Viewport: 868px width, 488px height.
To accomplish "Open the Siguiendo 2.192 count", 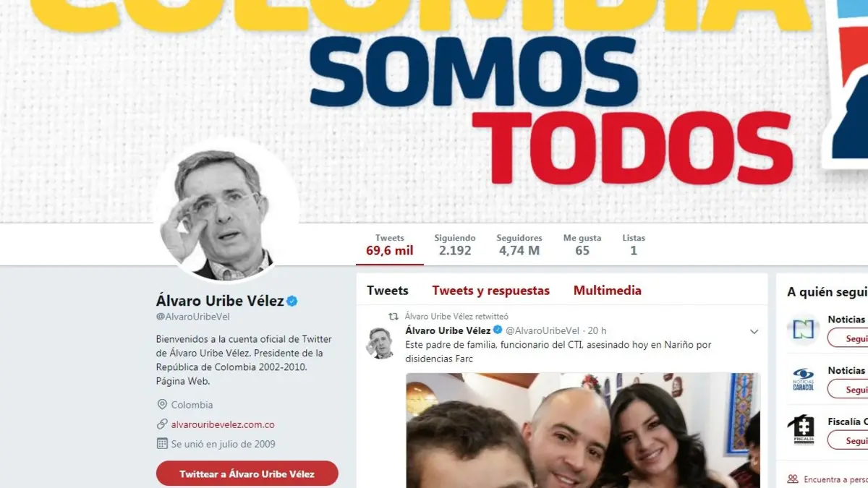I will coord(455,245).
